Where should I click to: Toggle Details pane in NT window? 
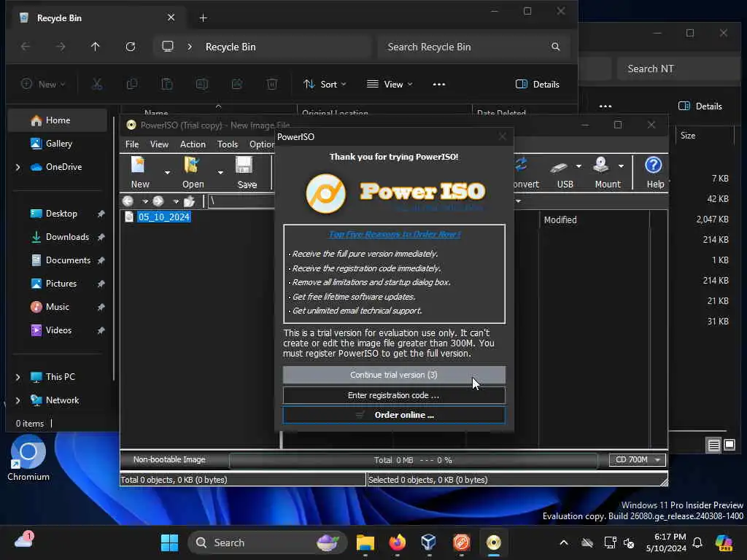(700, 106)
